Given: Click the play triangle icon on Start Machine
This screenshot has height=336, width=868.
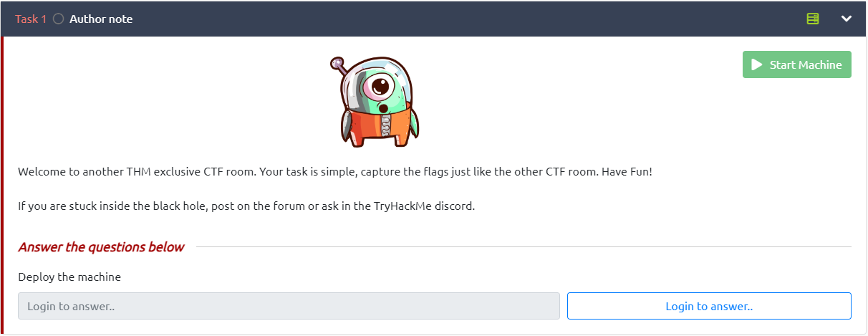Looking at the screenshot, I should pos(756,64).
